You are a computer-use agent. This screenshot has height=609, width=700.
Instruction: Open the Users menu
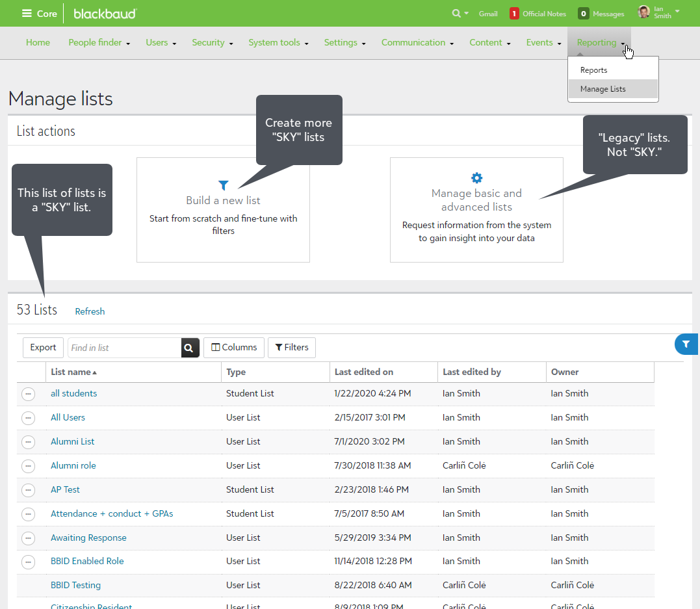(x=161, y=42)
